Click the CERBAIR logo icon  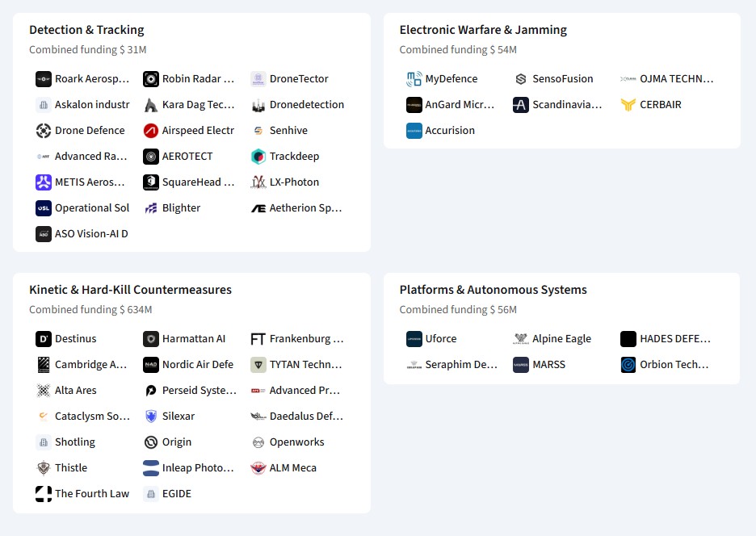click(628, 105)
